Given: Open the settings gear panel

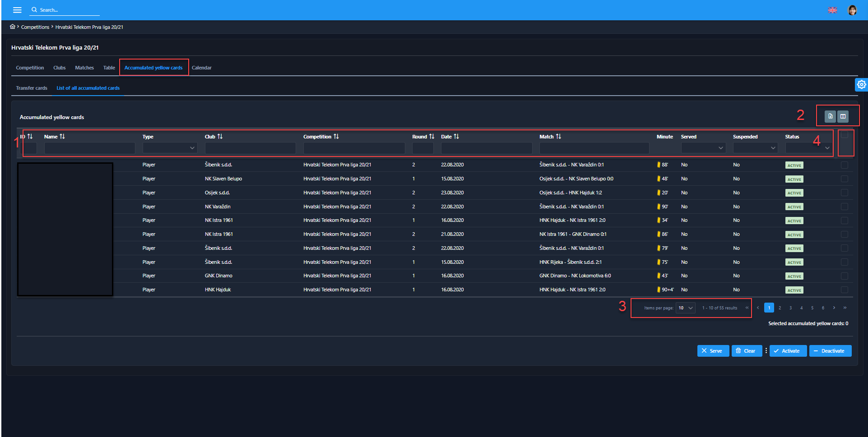Looking at the screenshot, I should (861, 84).
